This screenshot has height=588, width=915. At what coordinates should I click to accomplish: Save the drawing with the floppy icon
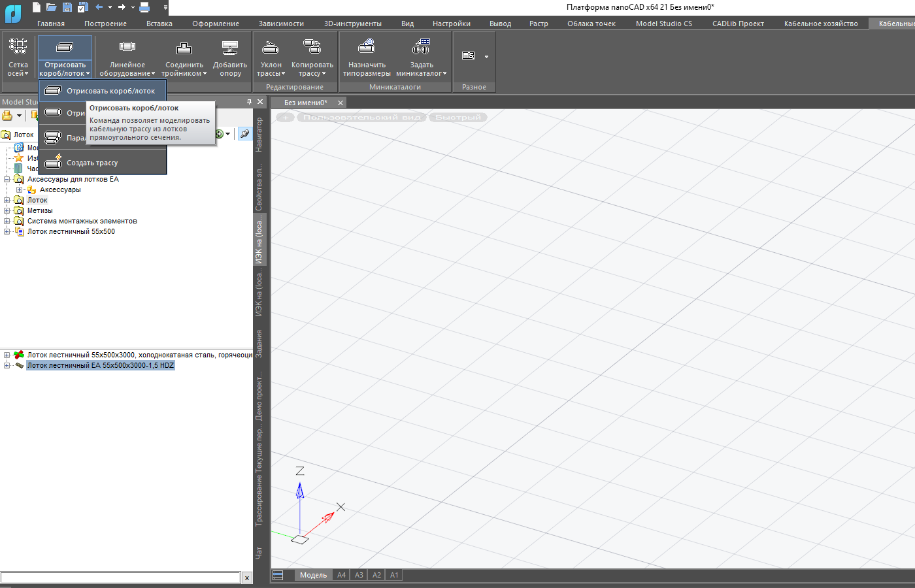(67, 7)
